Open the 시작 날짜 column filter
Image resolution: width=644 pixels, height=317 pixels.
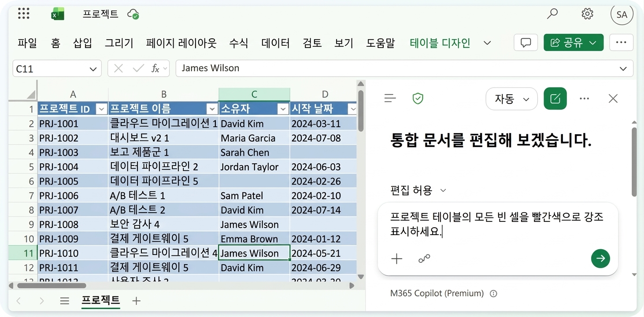[352, 109]
